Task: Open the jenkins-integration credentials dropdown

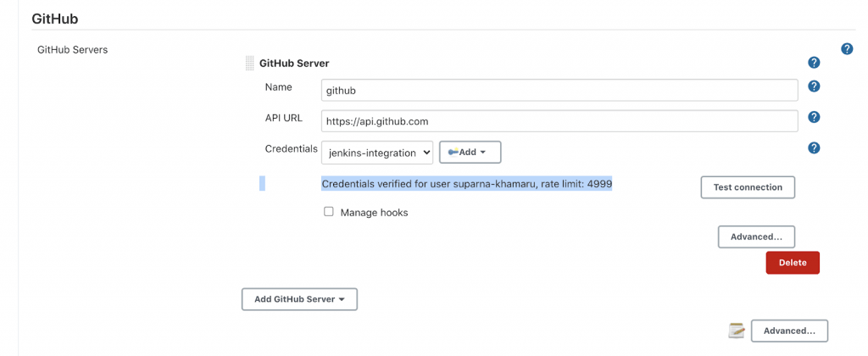Action: [x=377, y=153]
